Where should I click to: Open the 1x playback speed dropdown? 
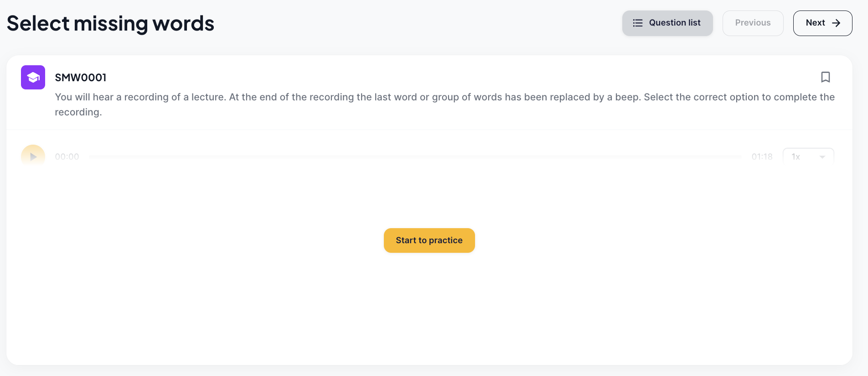(x=808, y=157)
